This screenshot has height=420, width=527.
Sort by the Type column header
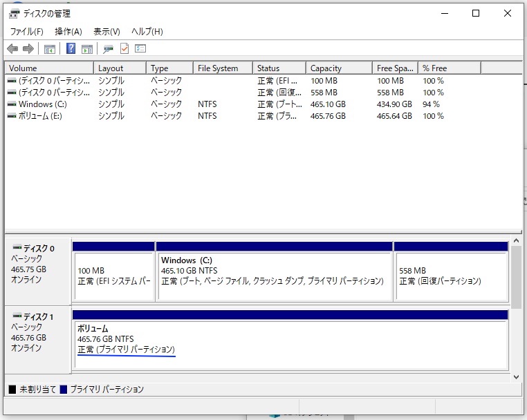pos(169,68)
